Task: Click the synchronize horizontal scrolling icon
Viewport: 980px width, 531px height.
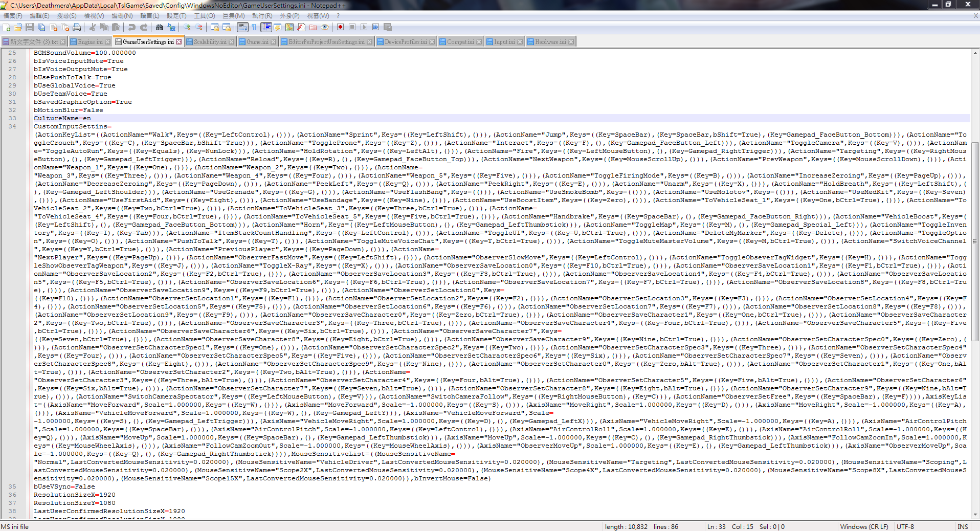Action: (x=227, y=27)
